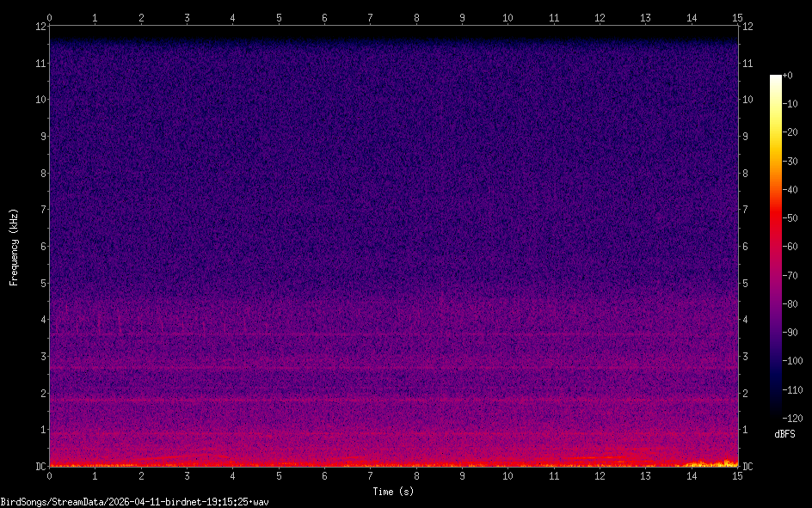Image resolution: width=812 pixels, height=508 pixels.
Task: Select the 15 label on top time axis
Action: [736, 16]
